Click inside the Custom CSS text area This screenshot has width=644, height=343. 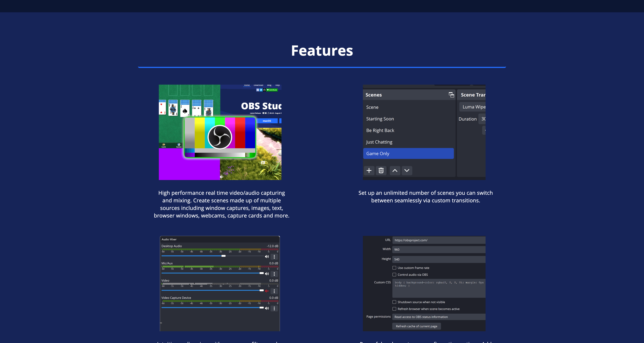(x=439, y=288)
